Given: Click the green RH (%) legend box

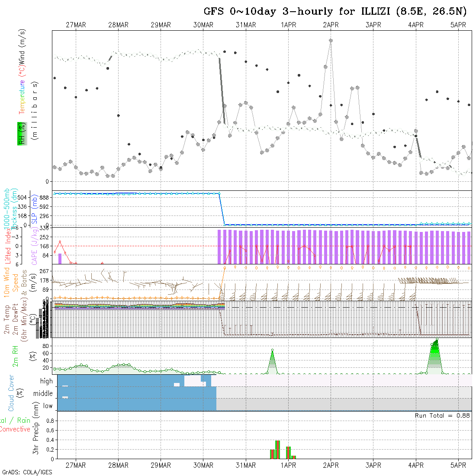Looking at the screenshot, I should (21, 133).
